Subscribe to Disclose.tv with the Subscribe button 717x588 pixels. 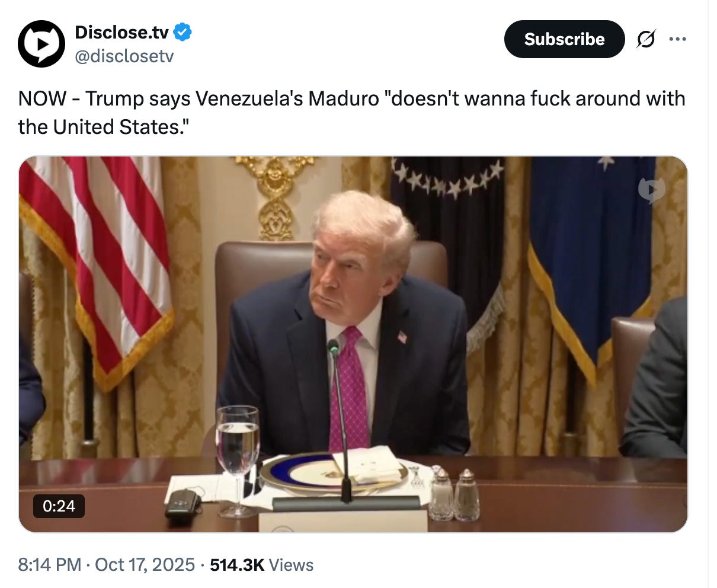click(x=564, y=39)
